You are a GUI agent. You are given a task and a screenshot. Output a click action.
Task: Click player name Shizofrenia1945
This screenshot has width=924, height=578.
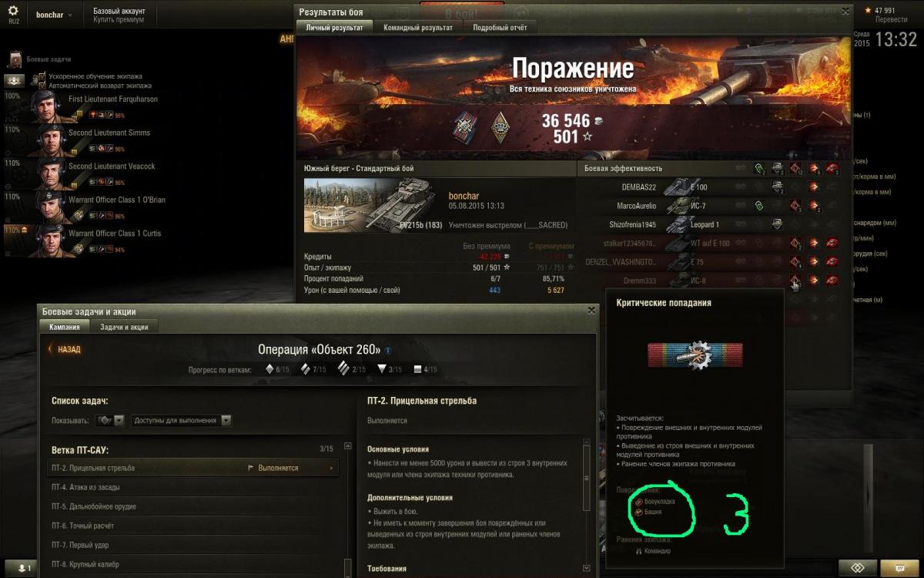pyautogui.click(x=632, y=225)
